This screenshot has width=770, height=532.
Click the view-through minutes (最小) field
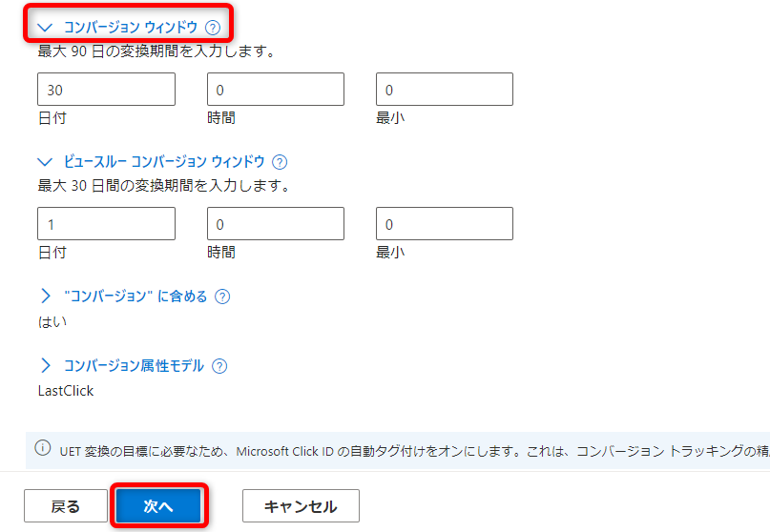(x=444, y=224)
